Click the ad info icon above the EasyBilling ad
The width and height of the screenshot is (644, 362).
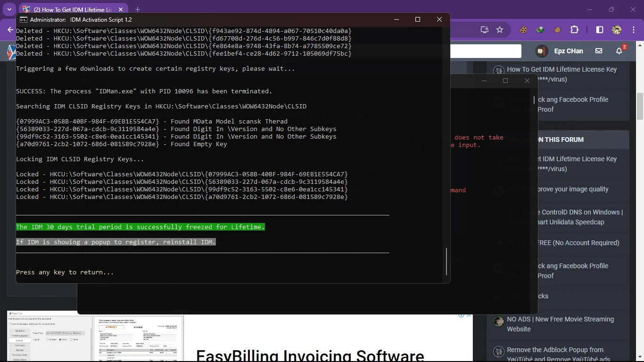pos(462,315)
